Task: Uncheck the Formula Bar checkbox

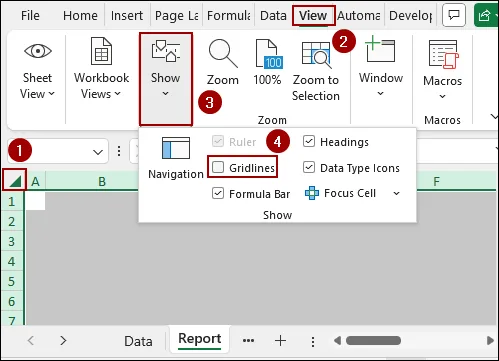Action: click(218, 193)
